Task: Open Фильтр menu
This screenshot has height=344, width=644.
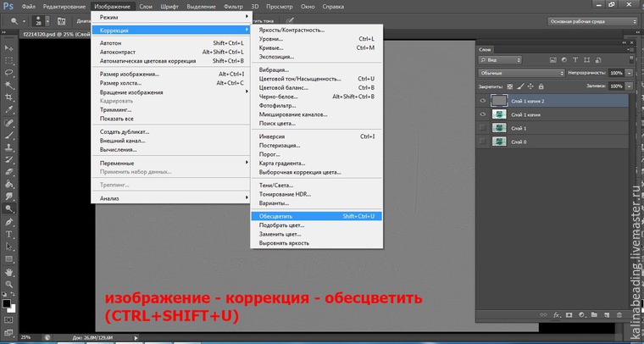Action: point(233,7)
